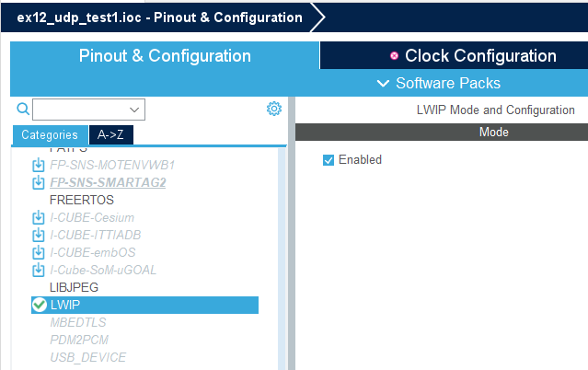Uncheck the Enabled checkbox for LWIP

[329, 160]
